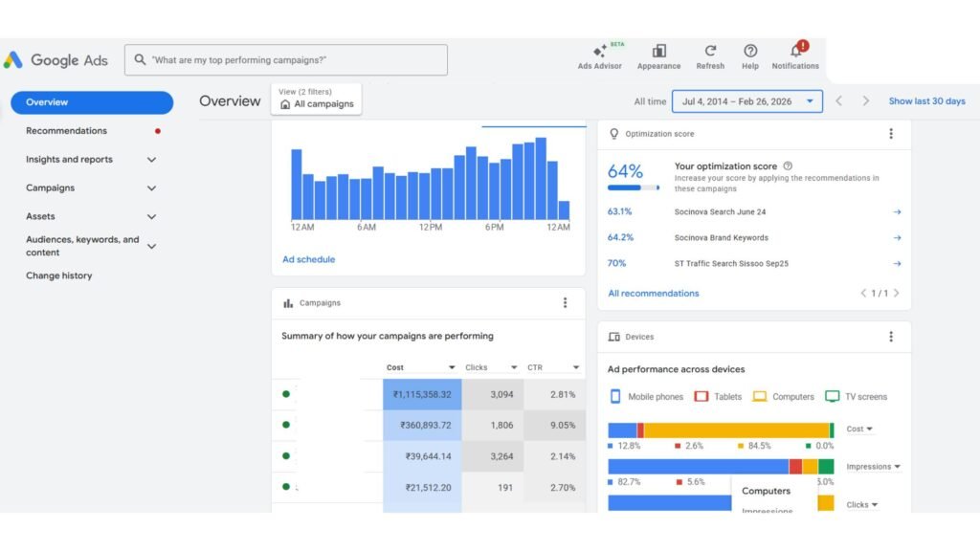Open Optimization score card three-dot menu
The width and height of the screenshot is (980, 551).
click(x=891, y=134)
